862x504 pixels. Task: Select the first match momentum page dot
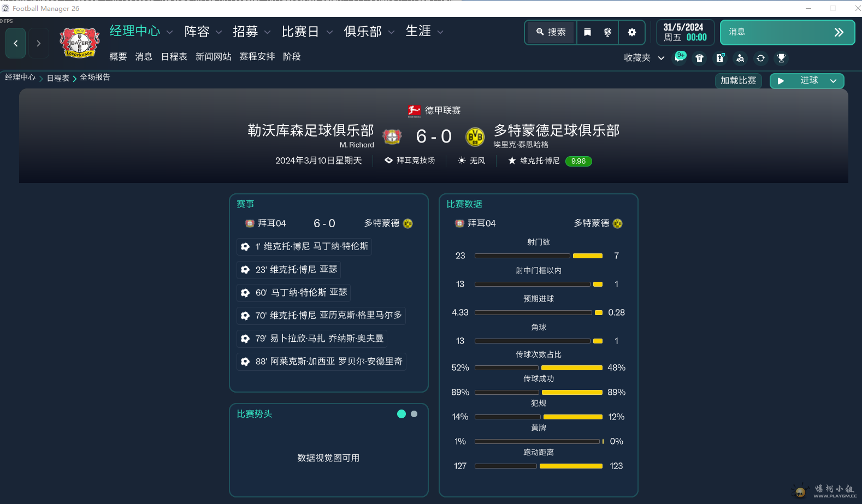[402, 414]
